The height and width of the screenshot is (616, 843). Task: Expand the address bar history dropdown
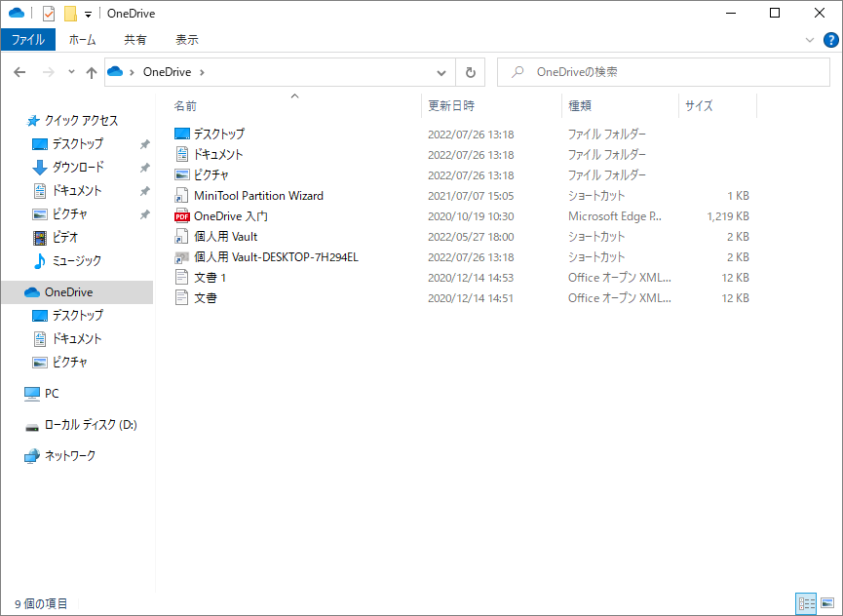click(441, 72)
